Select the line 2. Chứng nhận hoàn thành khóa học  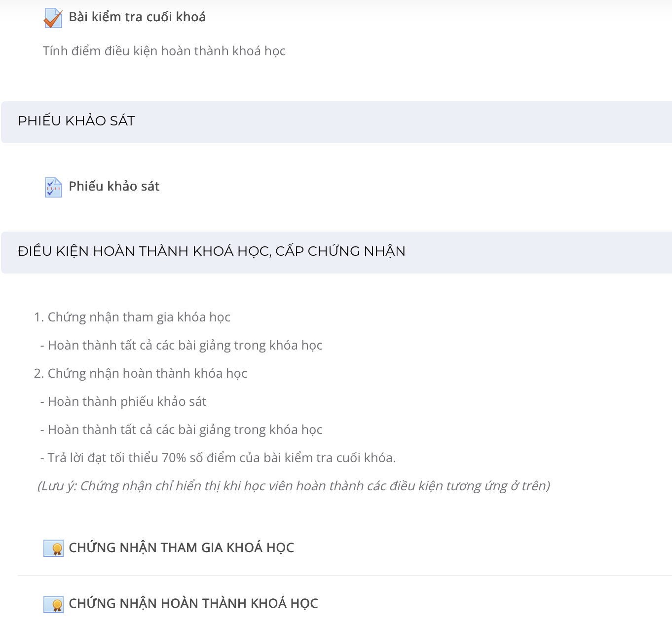coord(141,373)
